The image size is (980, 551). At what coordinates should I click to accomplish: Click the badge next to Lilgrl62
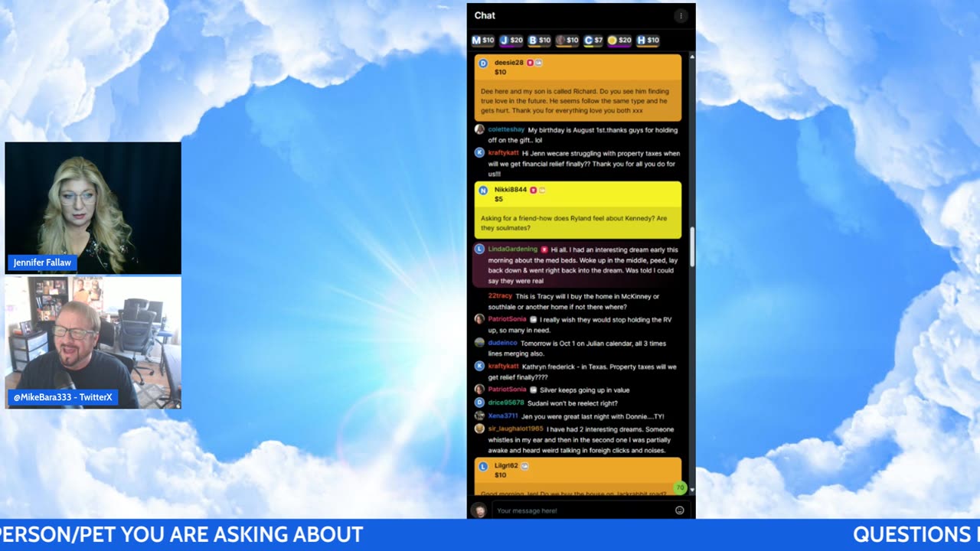tap(524, 466)
